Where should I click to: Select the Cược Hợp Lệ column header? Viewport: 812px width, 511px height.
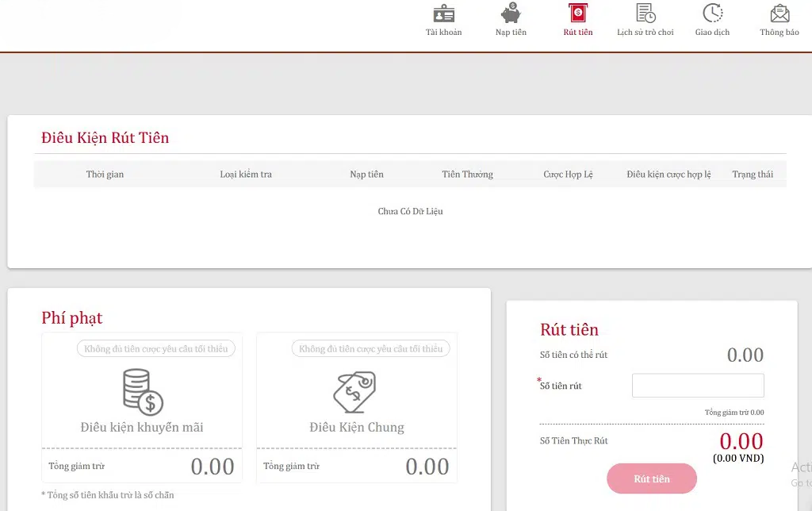tap(568, 175)
